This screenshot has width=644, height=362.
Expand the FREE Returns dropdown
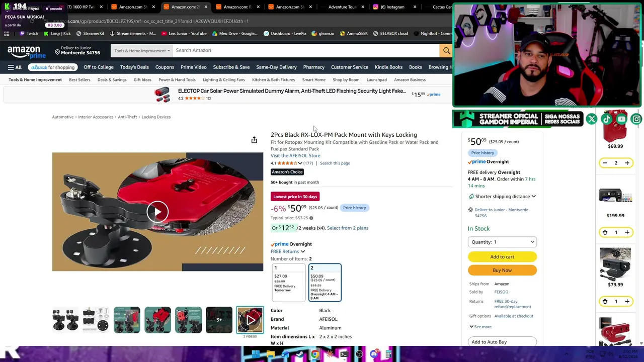click(x=288, y=251)
